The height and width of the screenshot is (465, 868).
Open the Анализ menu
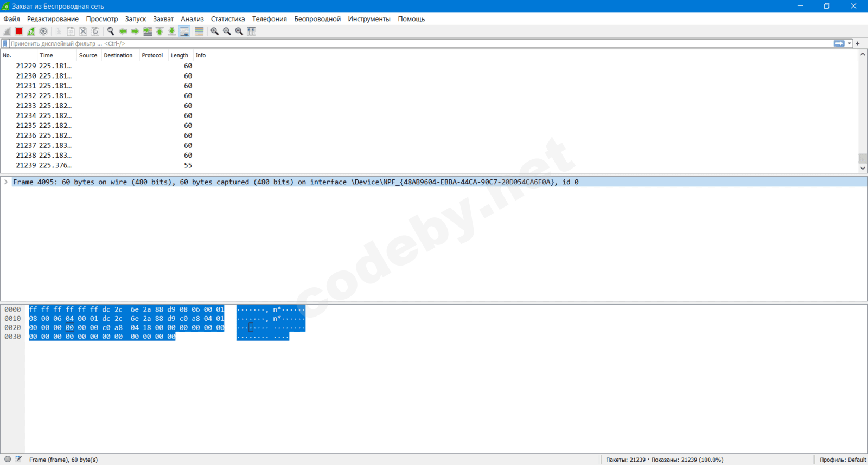(x=192, y=19)
